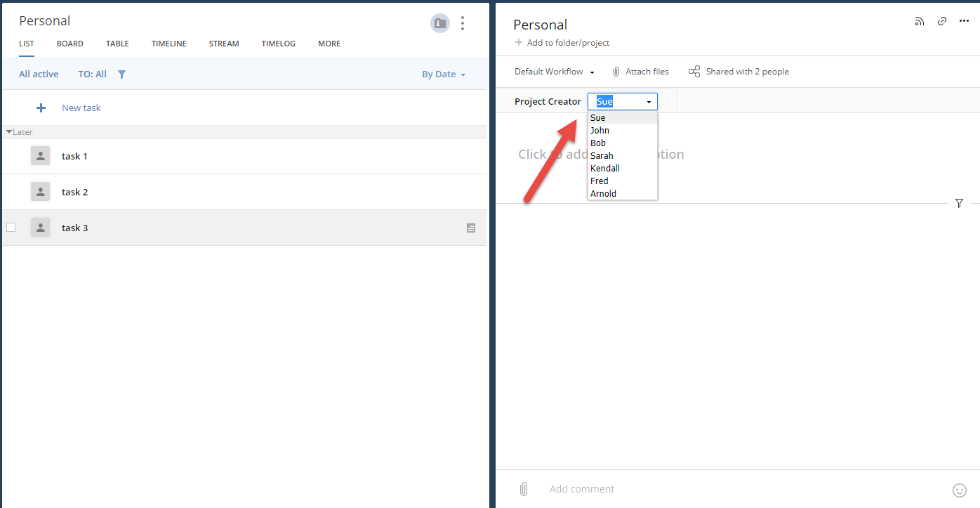
Task: Switch to the STREAM view tab
Action: (224, 44)
